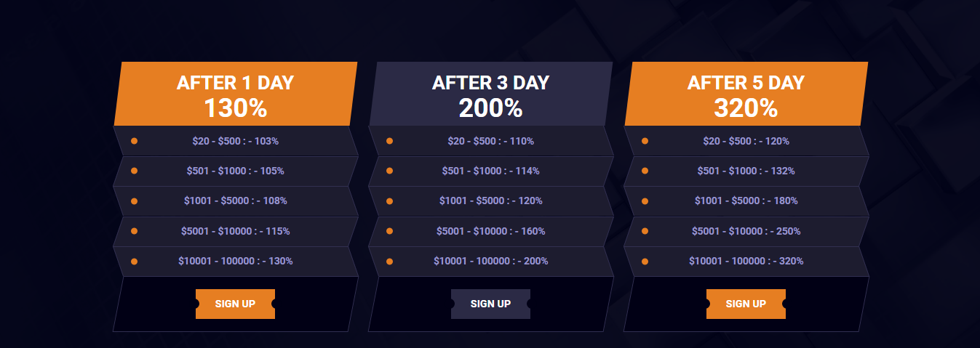Select the After 3 Day 200% header
The width and height of the screenshot is (980, 348).
[x=491, y=94]
